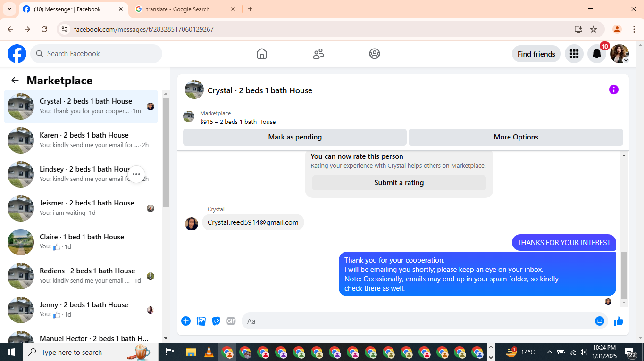Send a thumbs-up like

pos(619,321)
